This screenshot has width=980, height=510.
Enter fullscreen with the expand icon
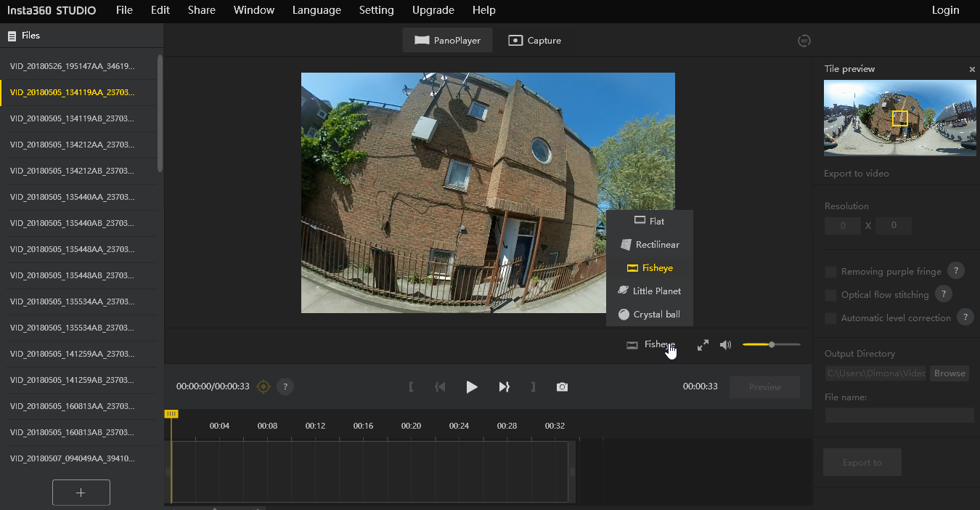pyautogui.click(x=703, y=345)
